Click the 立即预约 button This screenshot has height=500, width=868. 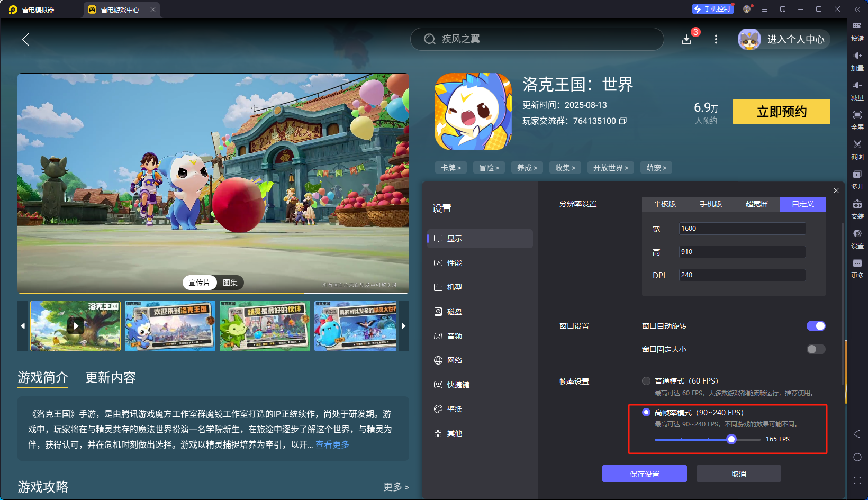click(x=781, y=112)
